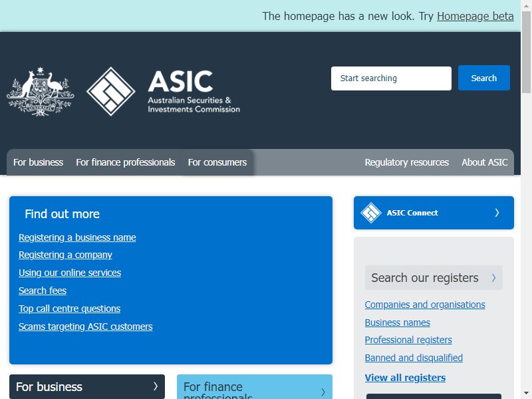
Task: Click the scrollbar down arrow
Action: point(526,394)
